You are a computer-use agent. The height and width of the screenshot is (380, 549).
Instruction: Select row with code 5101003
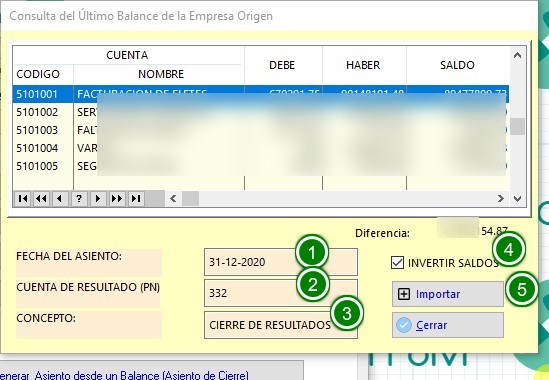[260, 130]
